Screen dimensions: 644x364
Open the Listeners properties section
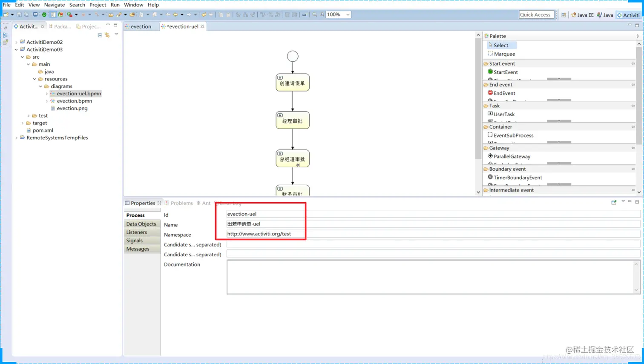click(141, 232)
